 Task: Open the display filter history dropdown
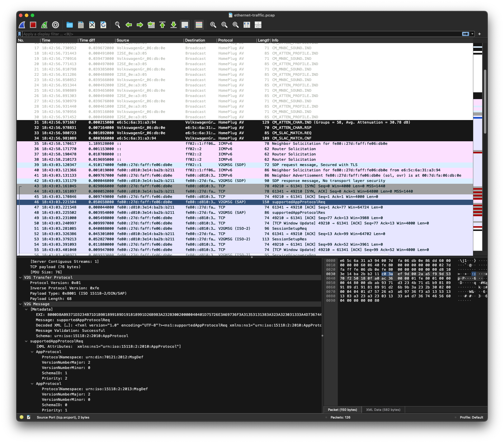pyautogui.click(x=472, y=34)
